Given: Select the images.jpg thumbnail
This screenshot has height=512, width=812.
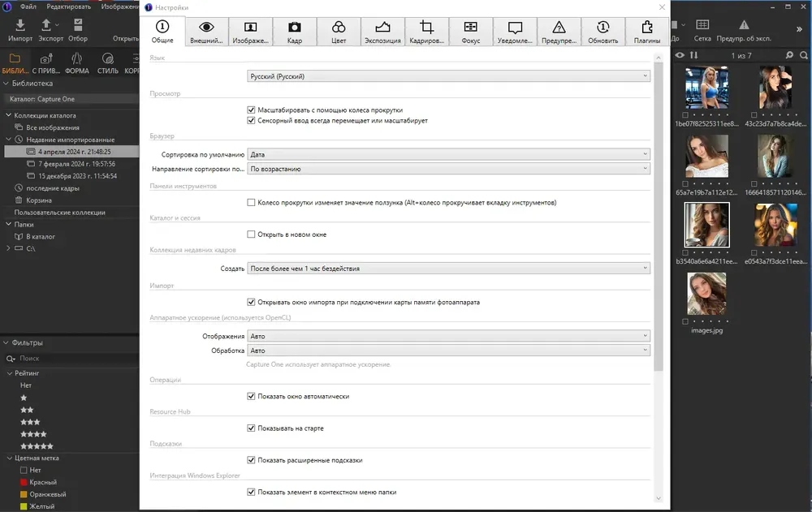Looking at the screenshot, I should coord(706,294).
